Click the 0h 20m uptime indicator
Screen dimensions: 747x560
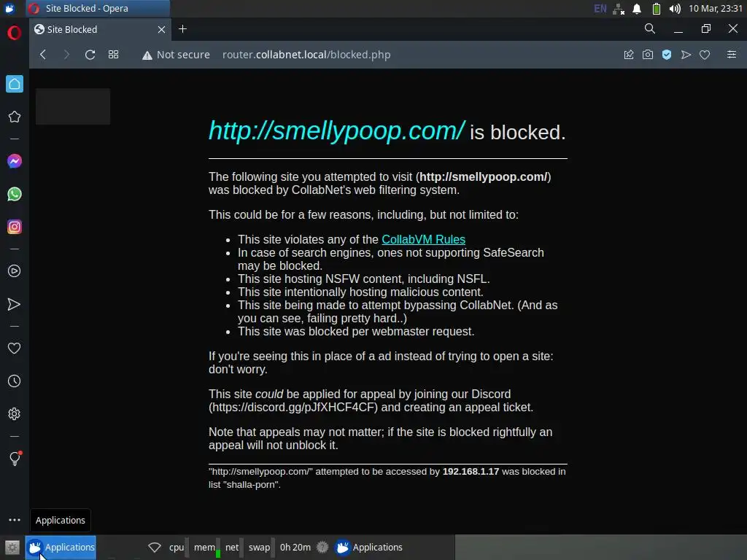click(x=295, y=547)
